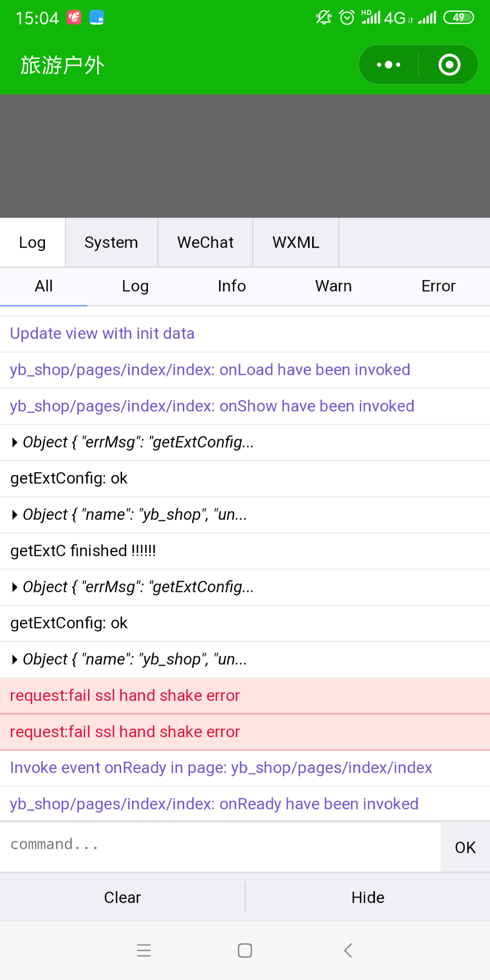Filter console by Error level
The image size is (490, 980).
click(x=438, y=286)
